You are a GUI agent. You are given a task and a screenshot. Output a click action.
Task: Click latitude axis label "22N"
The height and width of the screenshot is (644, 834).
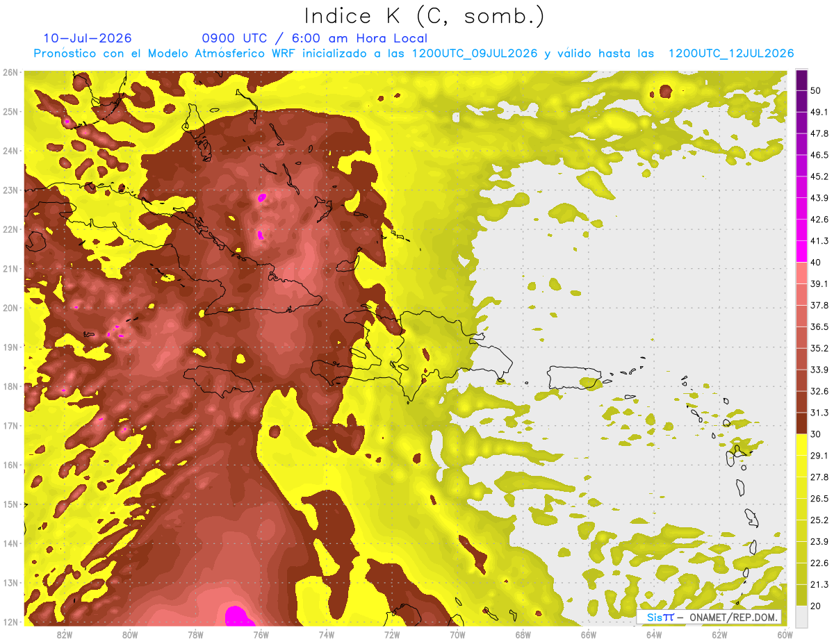point(10,229)
